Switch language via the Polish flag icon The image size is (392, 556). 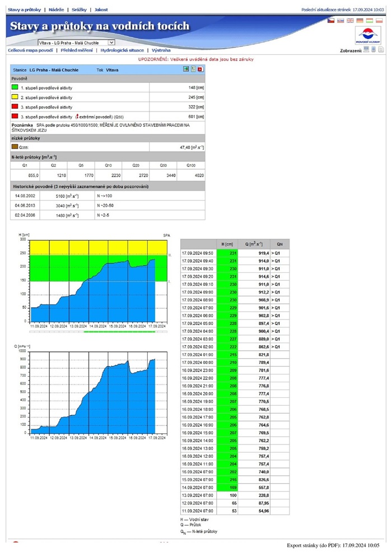[x=379, y=21]
